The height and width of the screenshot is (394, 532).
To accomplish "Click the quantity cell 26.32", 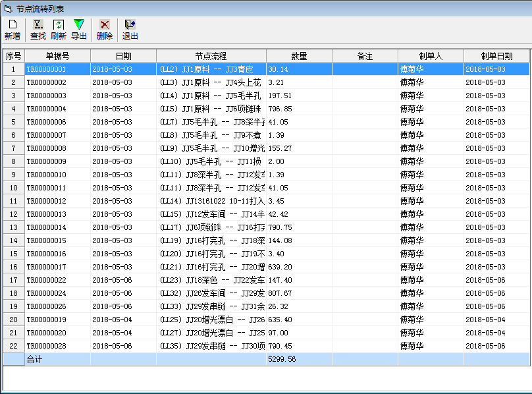I will 299,307.
